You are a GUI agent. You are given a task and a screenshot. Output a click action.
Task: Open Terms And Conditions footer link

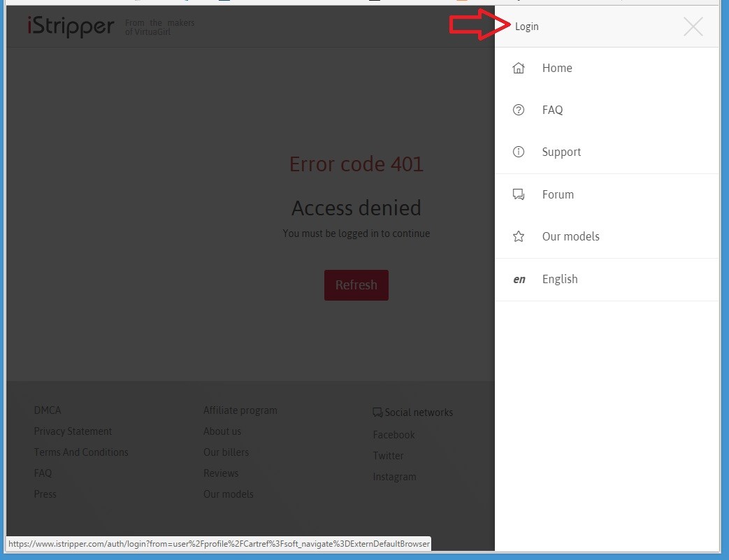coord(81,452)
